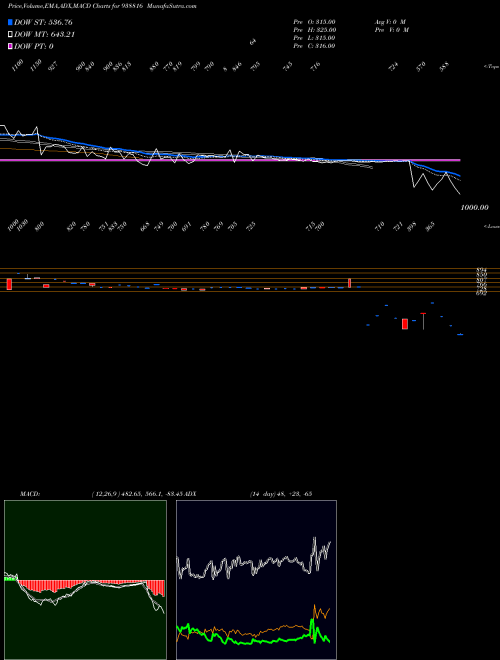Screen dimensions: 500x660
Task: Click the 'Pre H: 325.00' high value
Action: click(x=314, y=30)
